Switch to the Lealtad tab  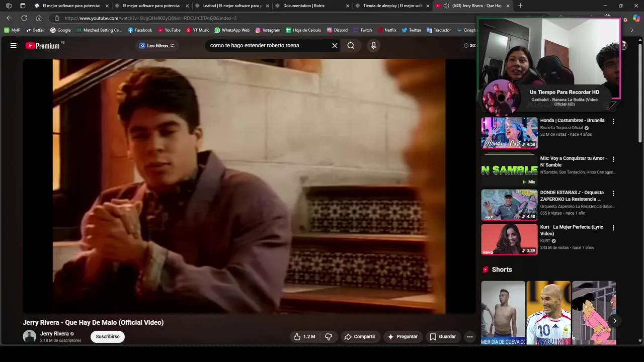232,6
